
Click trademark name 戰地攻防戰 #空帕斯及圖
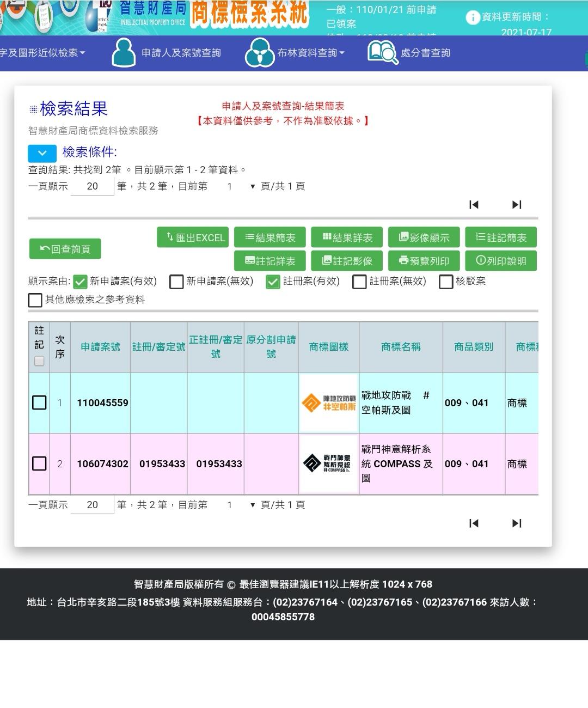coord(395,402)
